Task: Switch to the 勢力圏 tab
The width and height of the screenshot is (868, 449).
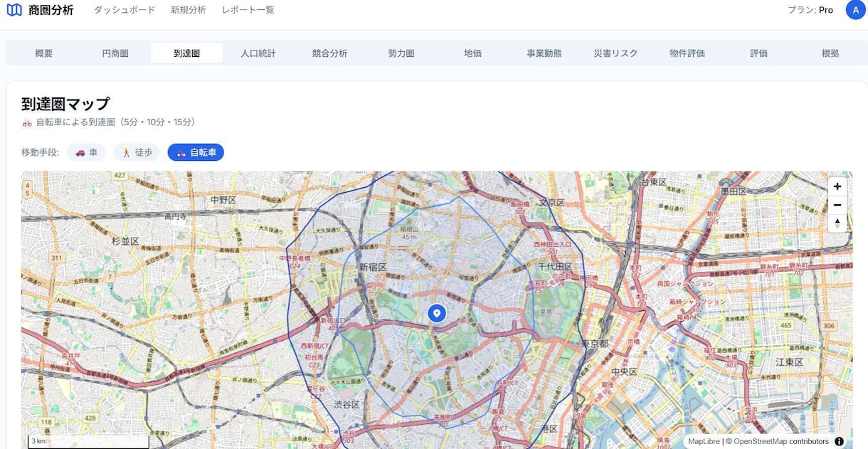Action: click(401, 53)
